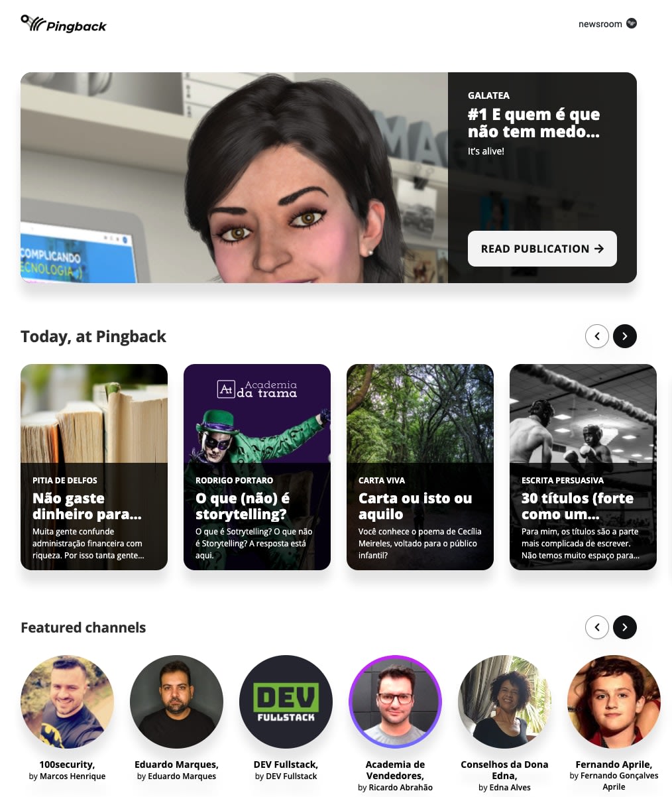This screenshot has width=672, height=797.
Task: Open 100security channel avatar
Action: [x=67, y=702]
